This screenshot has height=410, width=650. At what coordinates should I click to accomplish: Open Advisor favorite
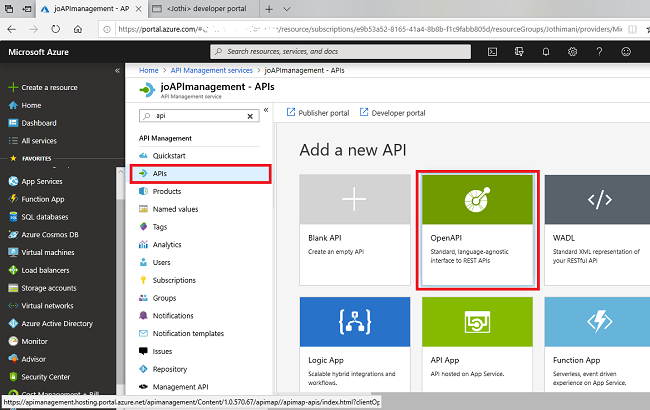(33, 359)
